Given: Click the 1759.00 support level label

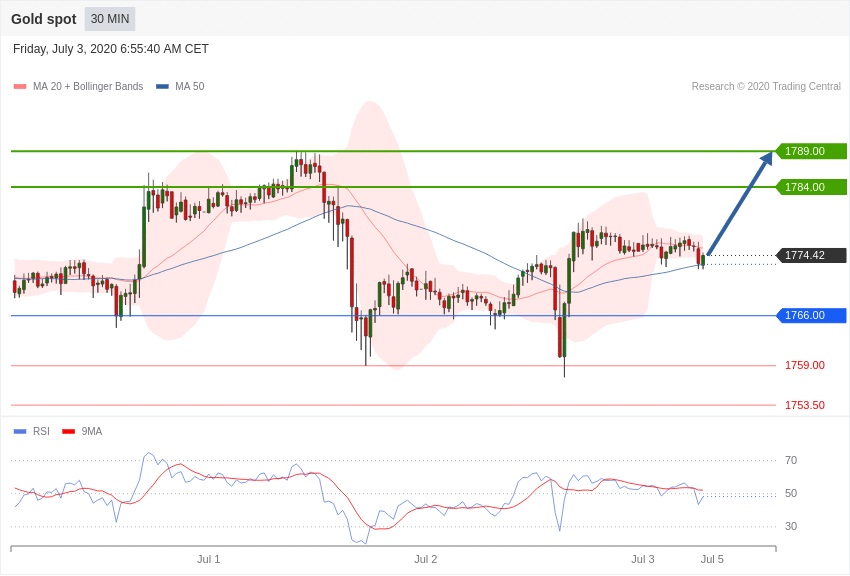Looking at the screenshot, I should pyautogui.click(x=805, y=365).
